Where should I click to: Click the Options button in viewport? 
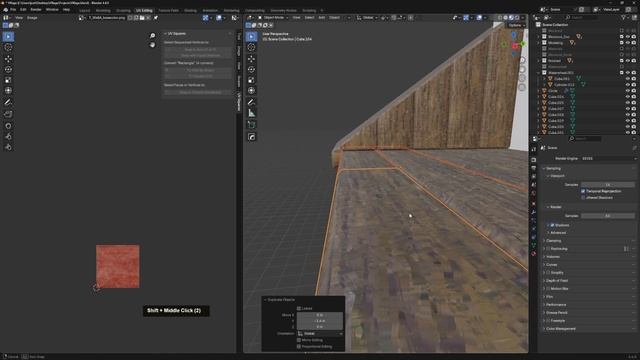(x=517, y=25)
